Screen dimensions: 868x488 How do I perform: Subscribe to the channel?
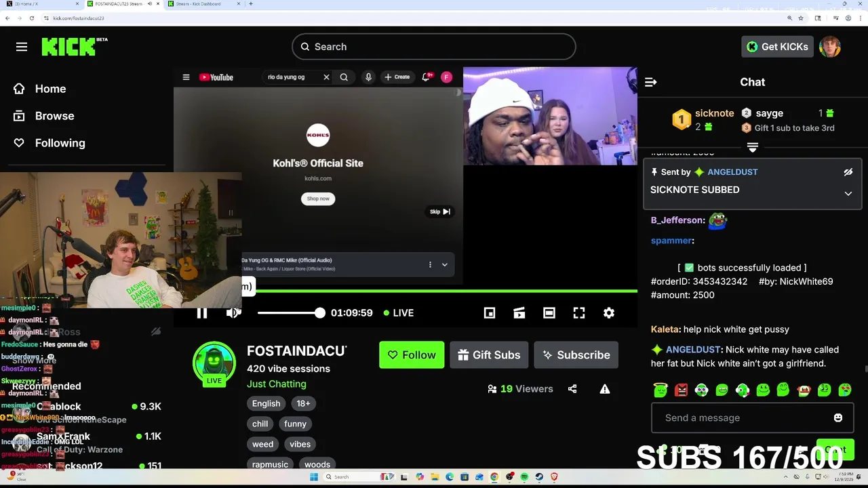point(576,355)
